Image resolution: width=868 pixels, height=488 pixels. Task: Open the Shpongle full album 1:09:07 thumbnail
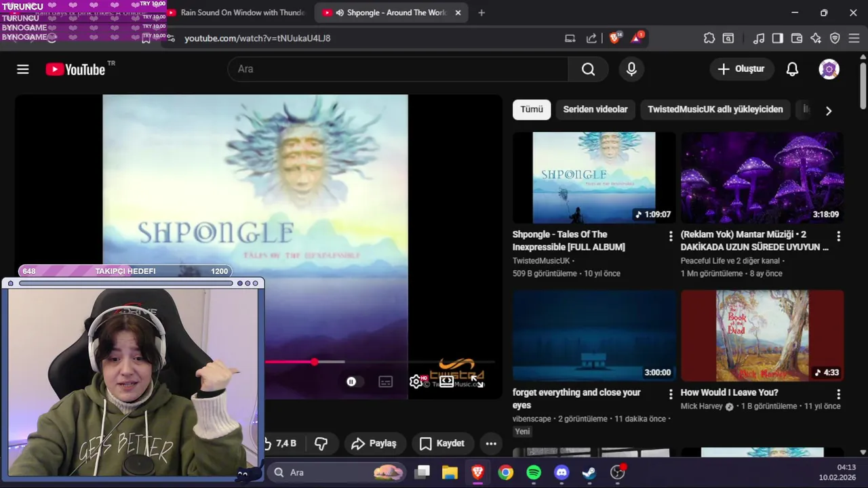tap(594, 178)
